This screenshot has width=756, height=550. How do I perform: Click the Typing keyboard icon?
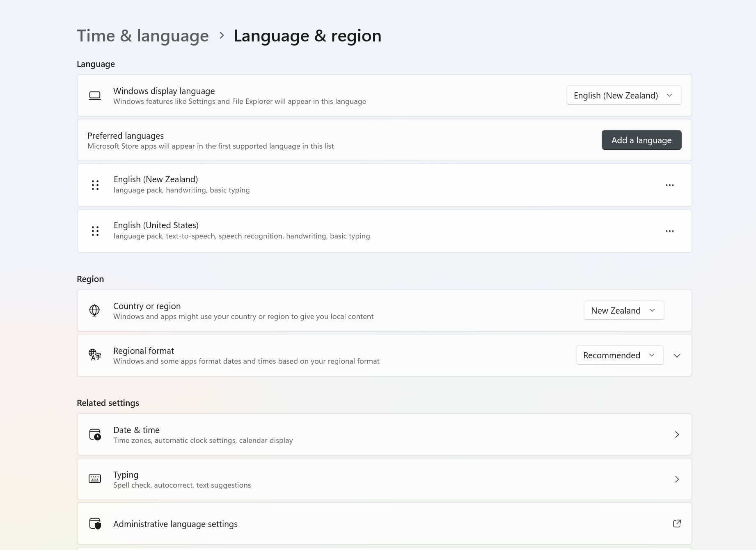pyautogui.click(x=95, y=479)
